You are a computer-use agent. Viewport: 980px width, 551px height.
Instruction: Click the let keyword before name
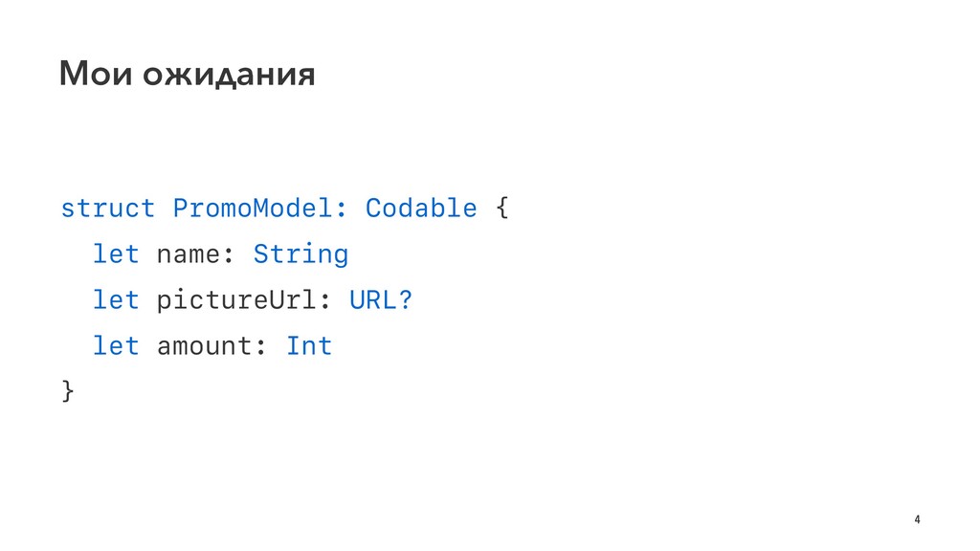pyautogui.click(x=116, y=253)
